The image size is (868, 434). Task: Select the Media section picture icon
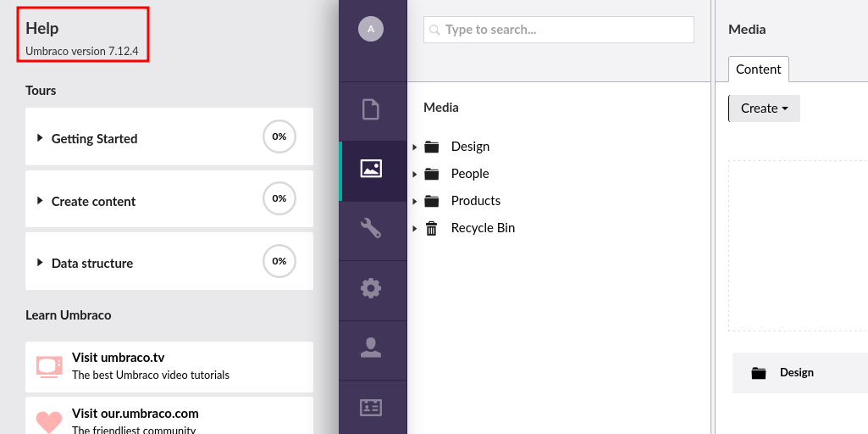[371, 169]
